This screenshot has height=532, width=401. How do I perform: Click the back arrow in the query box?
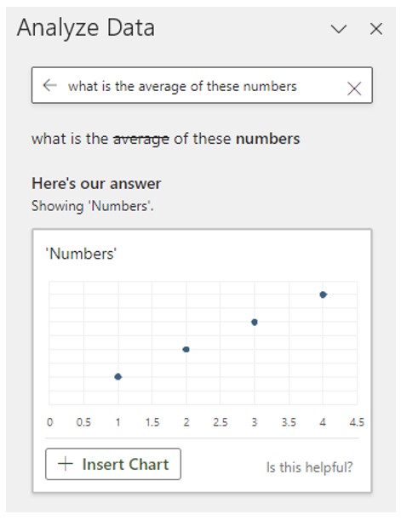coord(49,85)
